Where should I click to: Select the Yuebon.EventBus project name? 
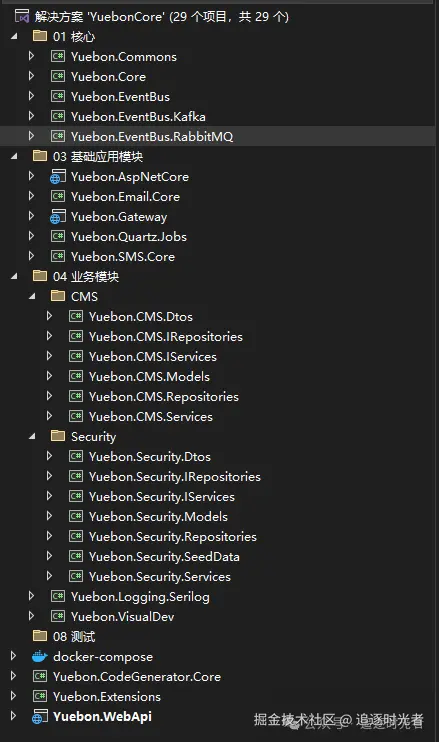click(x=120, y=97)
